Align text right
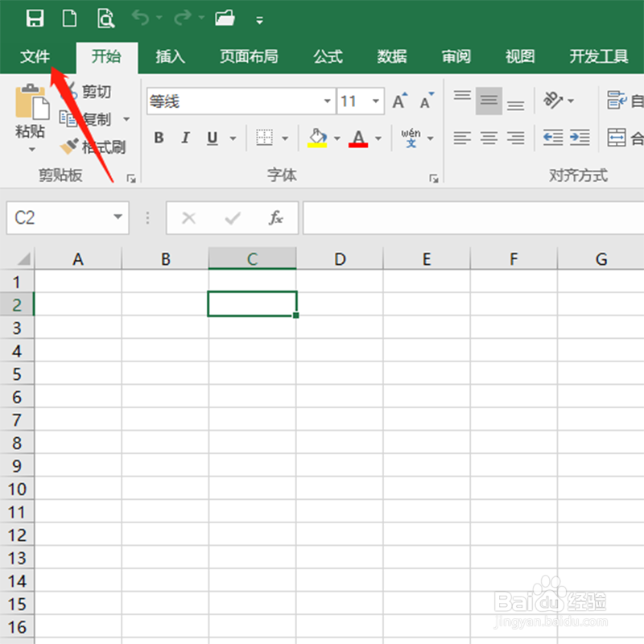The image size is (644, 644). click(515, 138)
